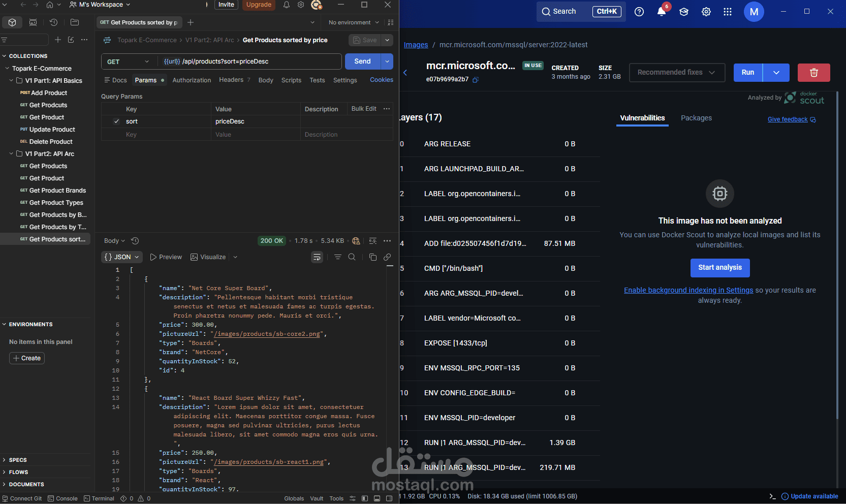Open the Docker apps grid icon
The image size is (846, 504).
coord(728,12)
